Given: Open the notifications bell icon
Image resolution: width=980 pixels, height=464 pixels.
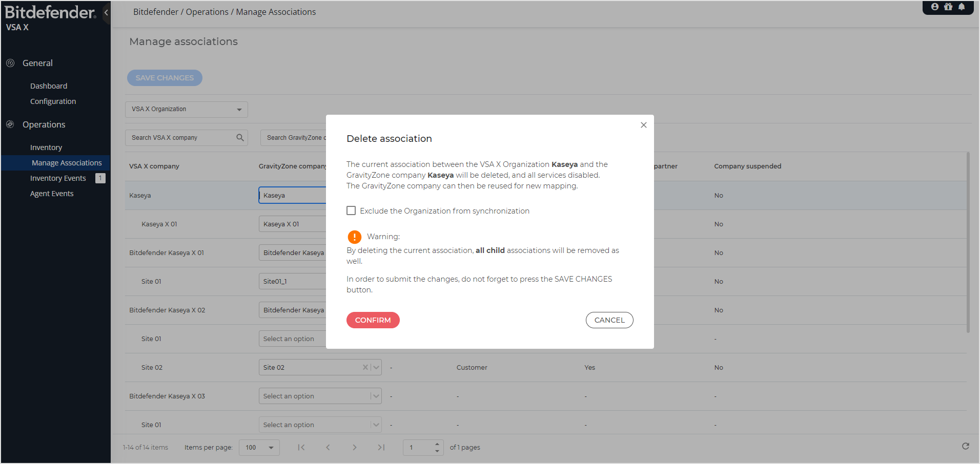Looking at the screenshot, I should tap(962, 7).
